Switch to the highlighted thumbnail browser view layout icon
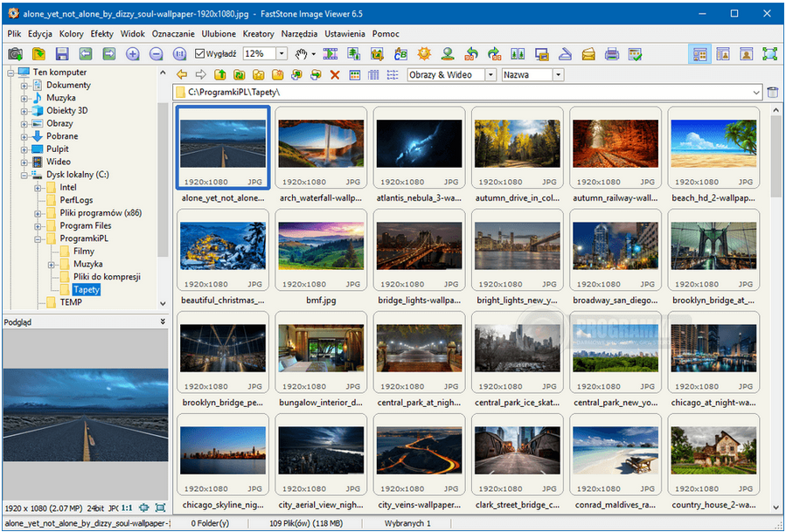This screenshot has height=532, width=786. (699, 54)
